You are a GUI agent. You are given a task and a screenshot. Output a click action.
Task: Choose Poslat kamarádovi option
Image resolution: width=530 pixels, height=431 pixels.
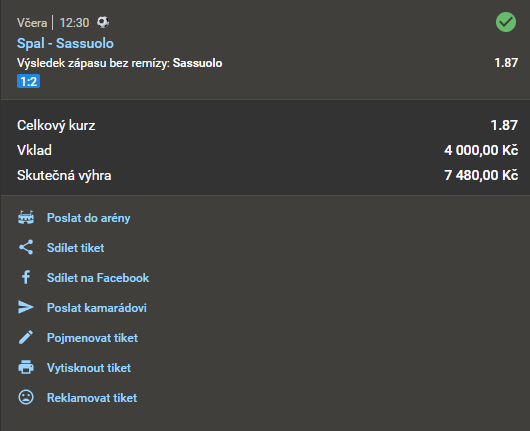pyautogui.click(x=97, y=308)
